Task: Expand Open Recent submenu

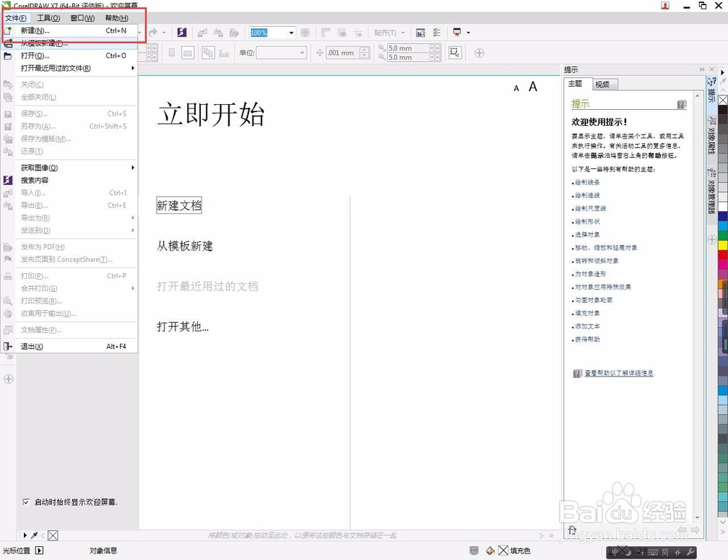Action: 70,68
